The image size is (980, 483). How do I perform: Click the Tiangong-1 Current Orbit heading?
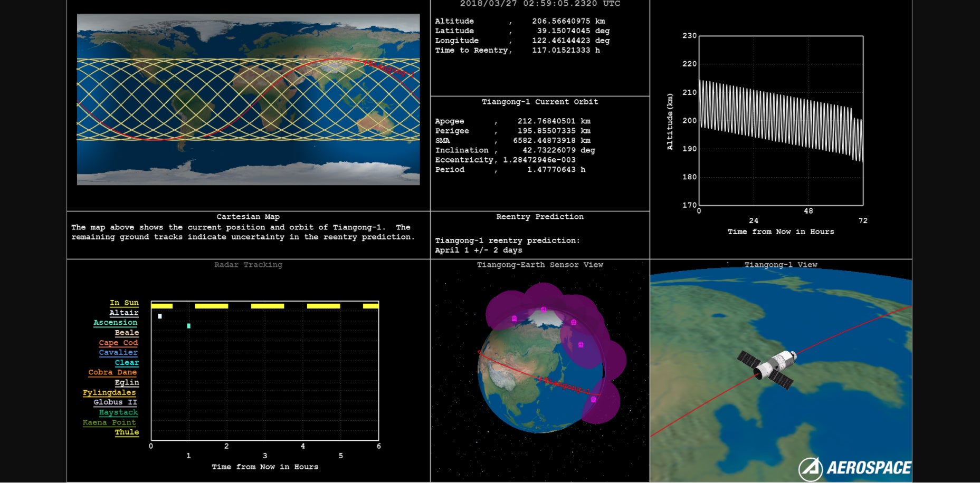point(540,102)
